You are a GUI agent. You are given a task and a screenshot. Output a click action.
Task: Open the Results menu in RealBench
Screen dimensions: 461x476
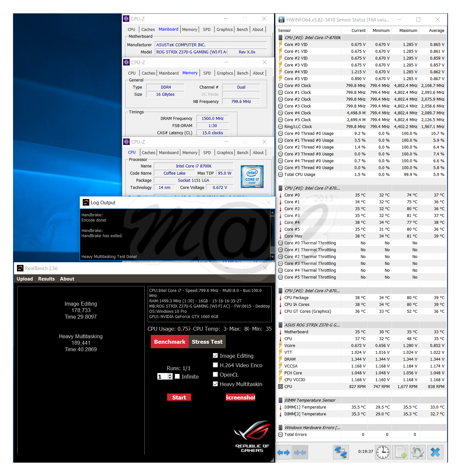(x=46, y=279)
